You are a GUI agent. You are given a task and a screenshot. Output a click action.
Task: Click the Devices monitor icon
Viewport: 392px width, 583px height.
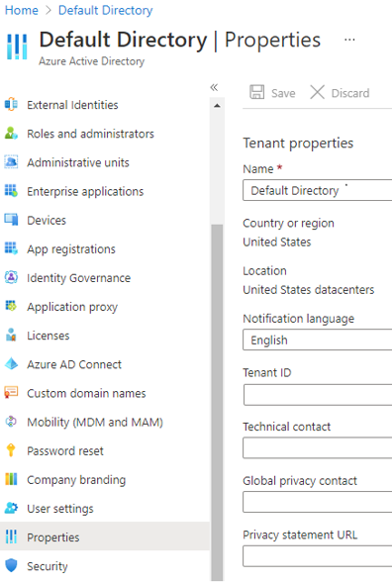click(11, 220)
